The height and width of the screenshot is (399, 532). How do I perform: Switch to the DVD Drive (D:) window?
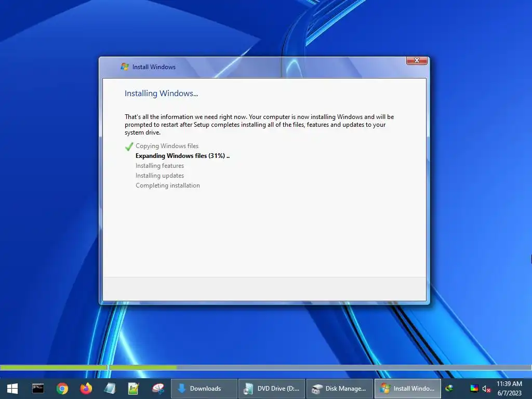272,389
